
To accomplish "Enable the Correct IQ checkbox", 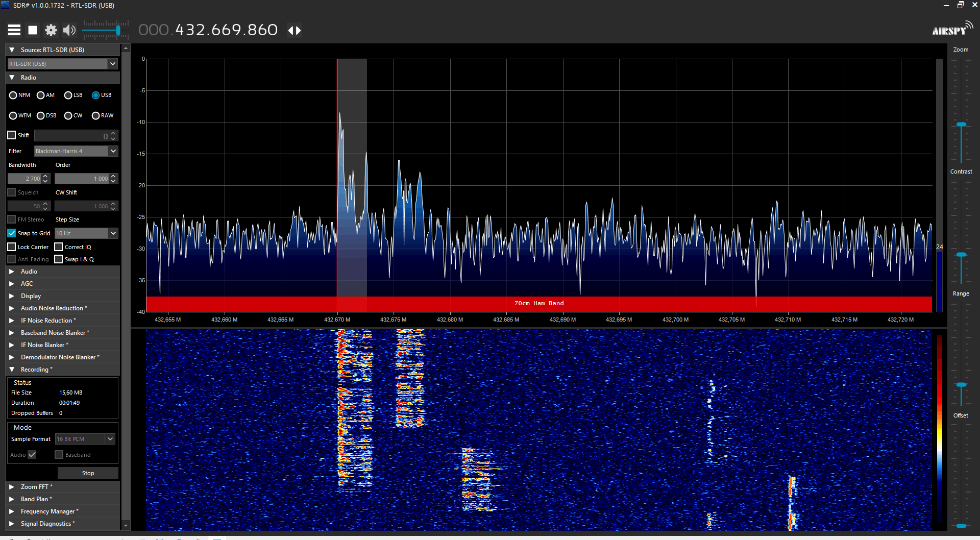I will click(59, 247).
